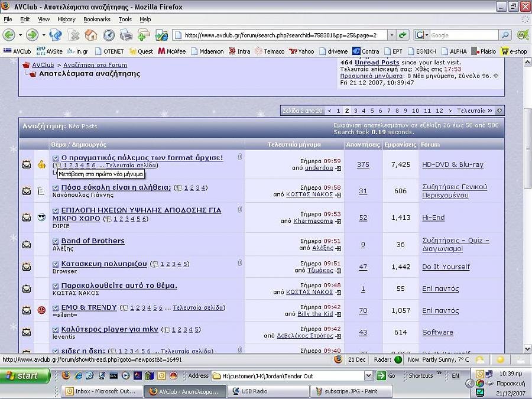Go to Home page via house icon
This screenshot has width=532, height=399.
tap(91, 35)
